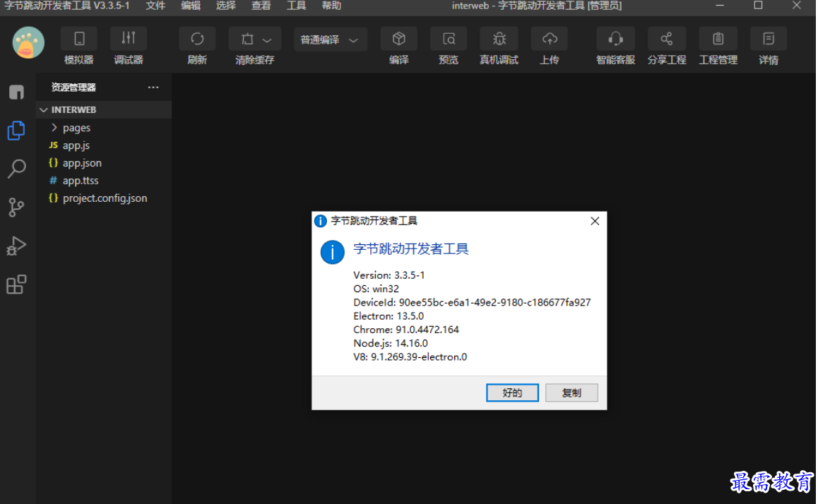
Task: Click the 上传 upload cloud icon
Action: click(x=550, y=39)
